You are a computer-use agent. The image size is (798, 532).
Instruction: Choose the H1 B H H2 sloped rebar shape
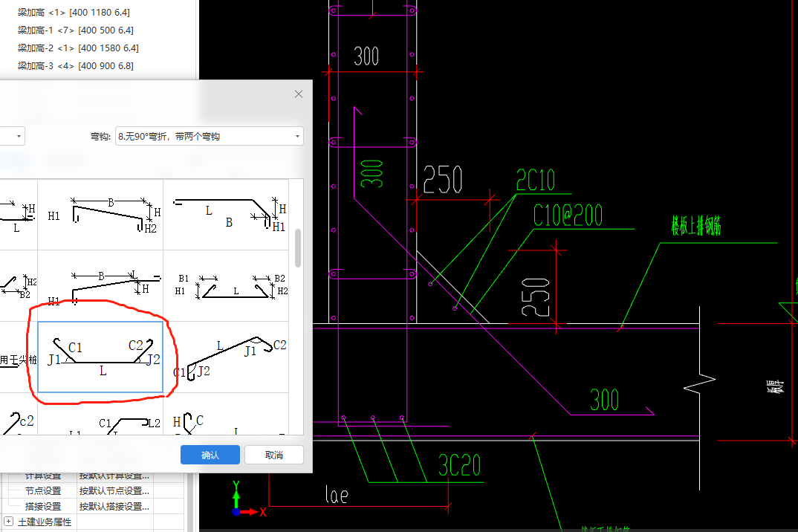coord(100,214)
